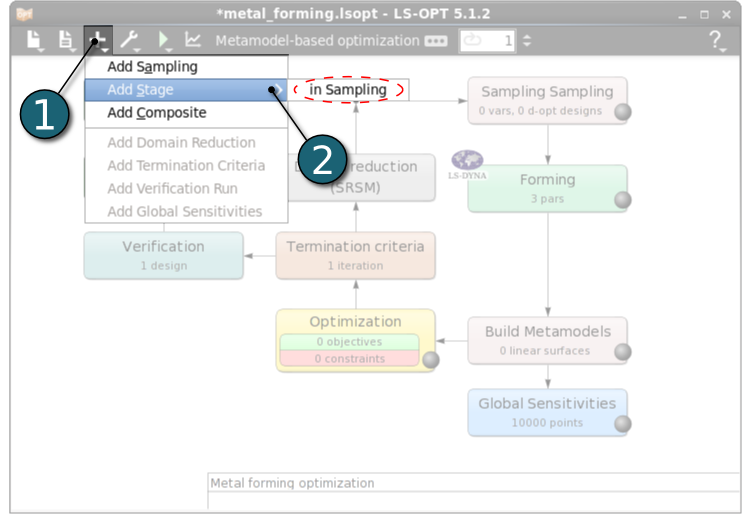This screenshot has height=514, width=742.
Task: Click status indicator on Global Sensitivities box
Action: [x=623, y=424]
